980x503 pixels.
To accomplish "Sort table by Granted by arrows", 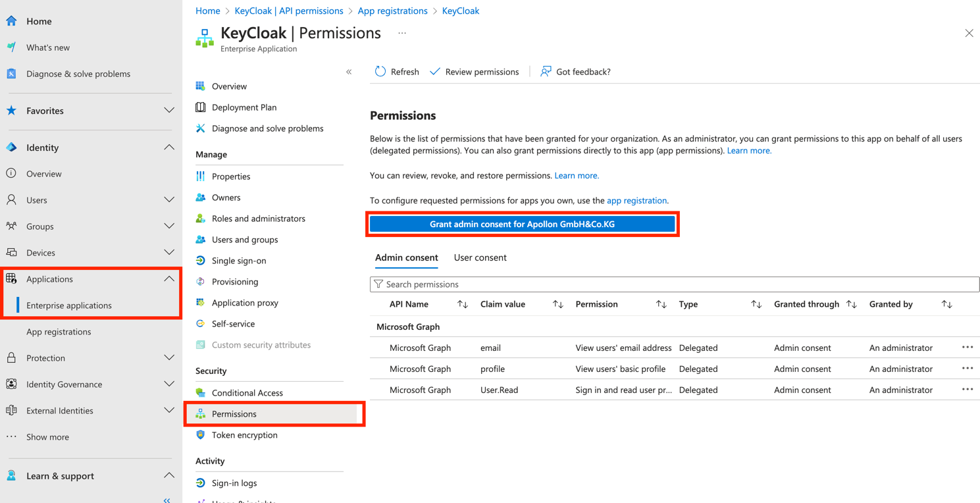I will 946,304.
